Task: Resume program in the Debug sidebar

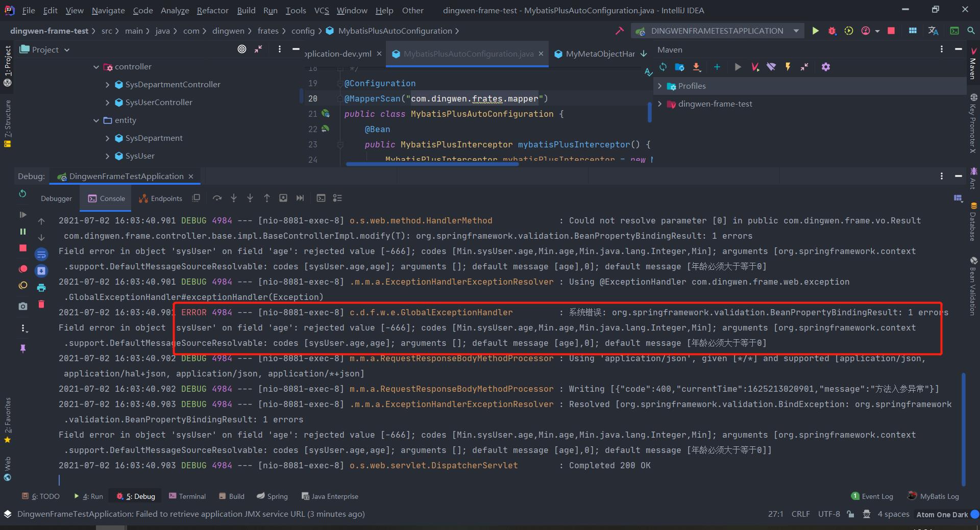Action: coord(22,215)
